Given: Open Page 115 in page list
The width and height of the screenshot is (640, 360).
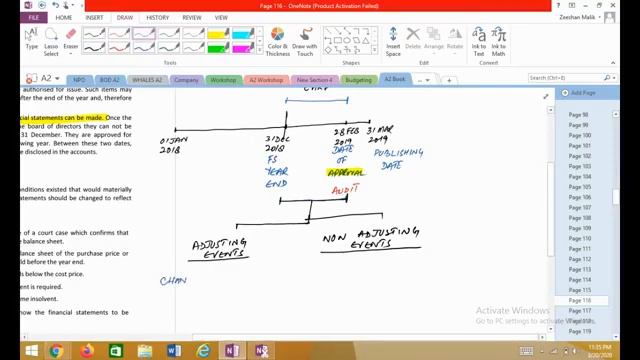Looking at the screenshot, I should click(x=580, y=290).
